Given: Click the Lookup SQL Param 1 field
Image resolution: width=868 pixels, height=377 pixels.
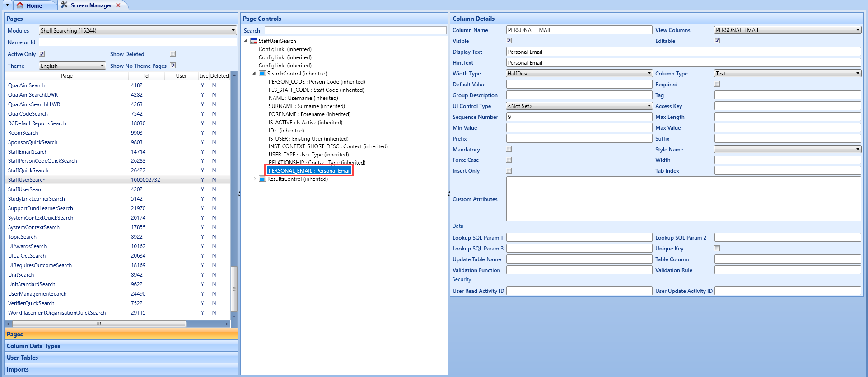Looking at the screenshot, I should pyautogui.click(x=579, y=238).
